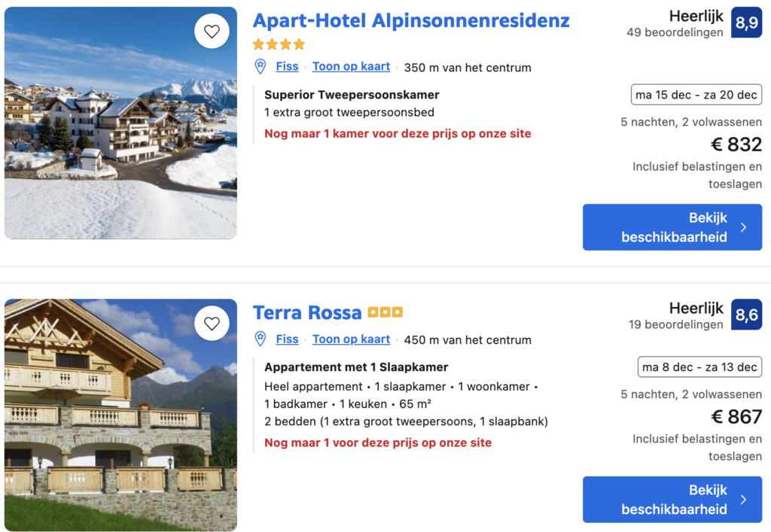Click the 8,9 review score badge

(746, 23)
